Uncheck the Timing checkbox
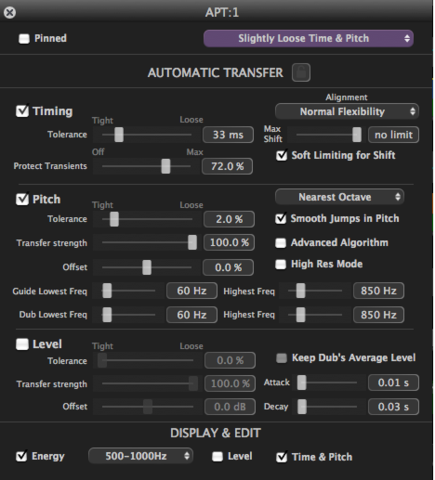 coord(22,111)
